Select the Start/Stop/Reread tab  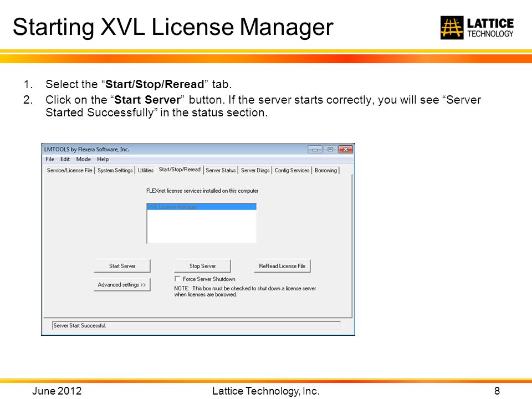[x=180, y=170]
